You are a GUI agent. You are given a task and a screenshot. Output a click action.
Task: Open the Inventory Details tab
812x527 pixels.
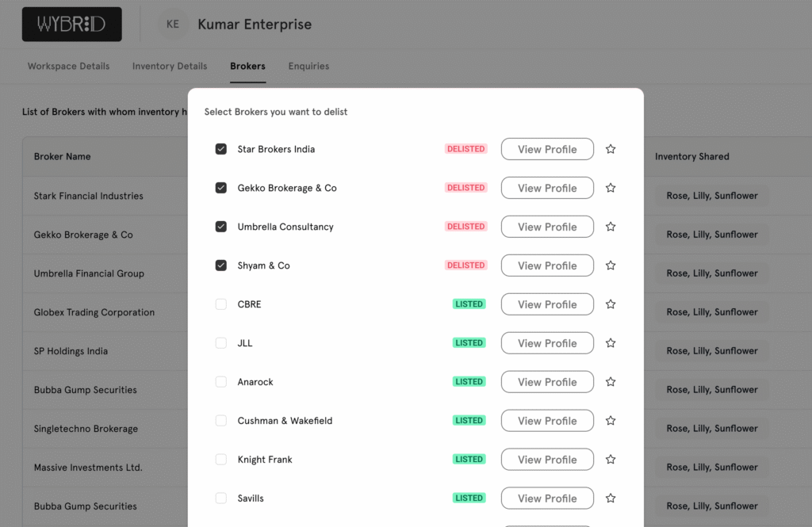[170, 67]
